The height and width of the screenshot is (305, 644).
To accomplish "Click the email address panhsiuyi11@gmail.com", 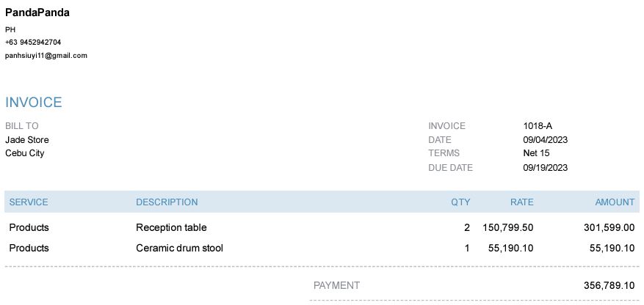I will point(46,56).
